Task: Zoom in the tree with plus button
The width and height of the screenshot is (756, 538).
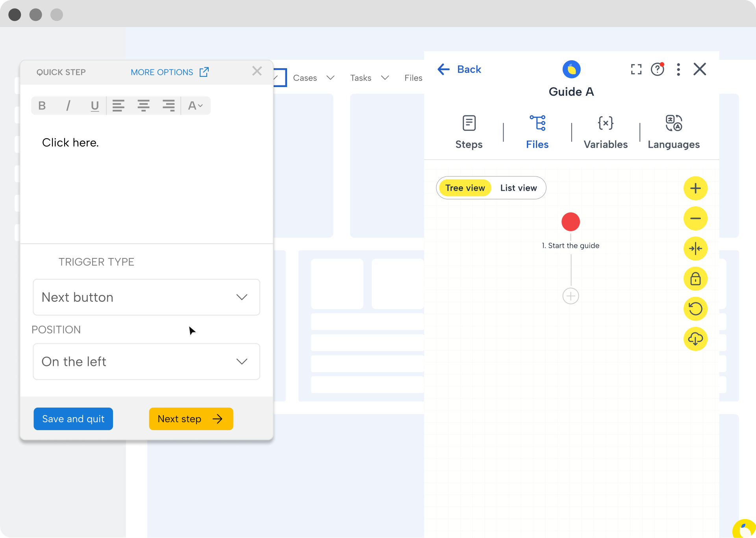Action: coord(695,188)
